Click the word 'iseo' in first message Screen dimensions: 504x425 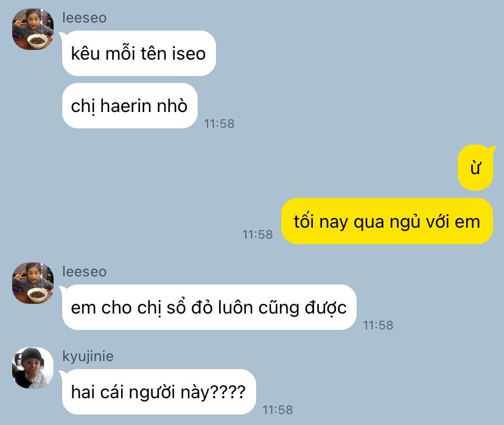tap(189, 54)
